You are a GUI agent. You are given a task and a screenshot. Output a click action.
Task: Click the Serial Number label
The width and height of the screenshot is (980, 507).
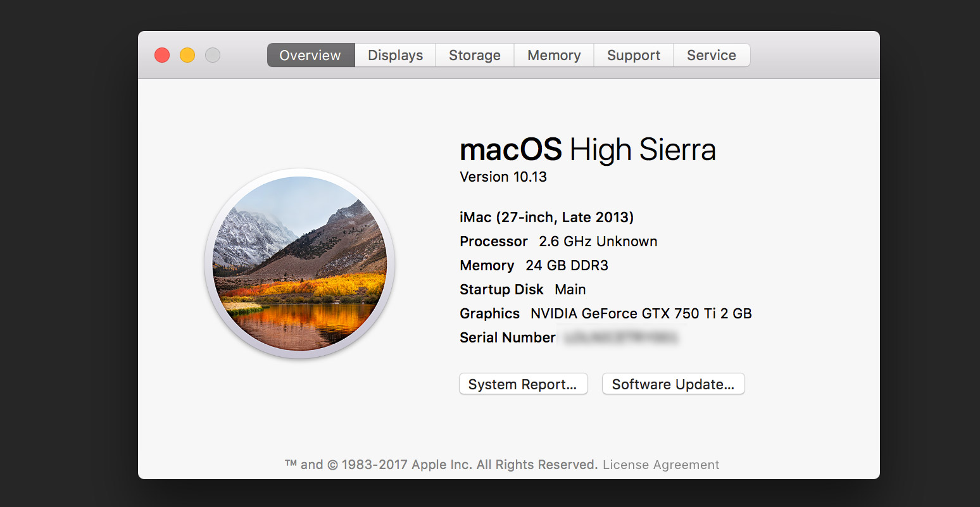[x=508, y=337]
